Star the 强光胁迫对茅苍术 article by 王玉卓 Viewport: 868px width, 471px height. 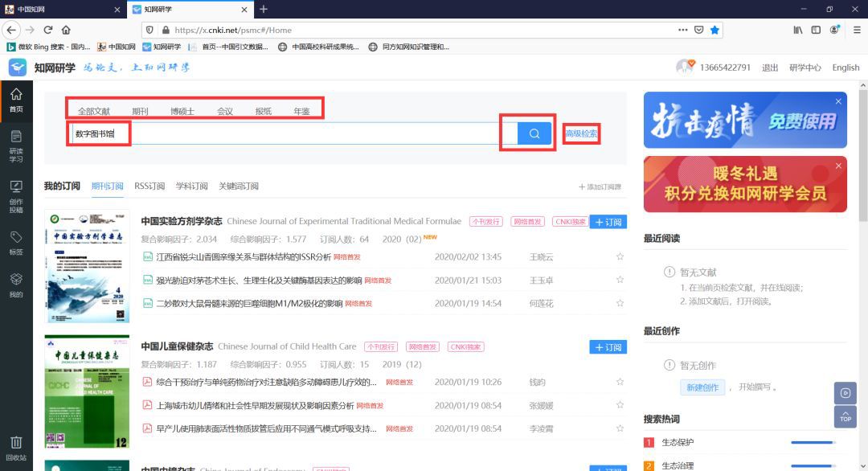pos(620,281)
